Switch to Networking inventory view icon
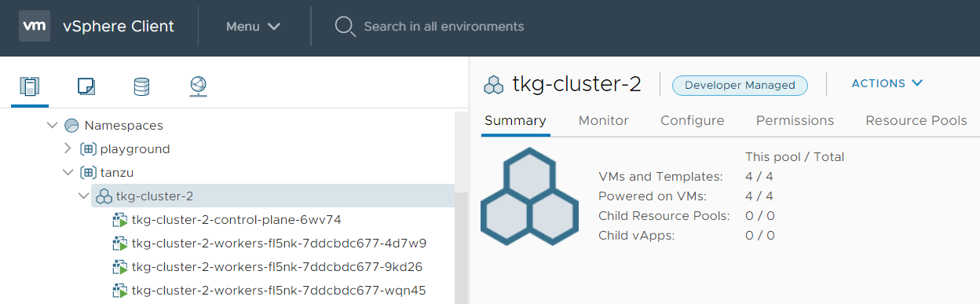This screenshot has width=980, height=304. 198,86
